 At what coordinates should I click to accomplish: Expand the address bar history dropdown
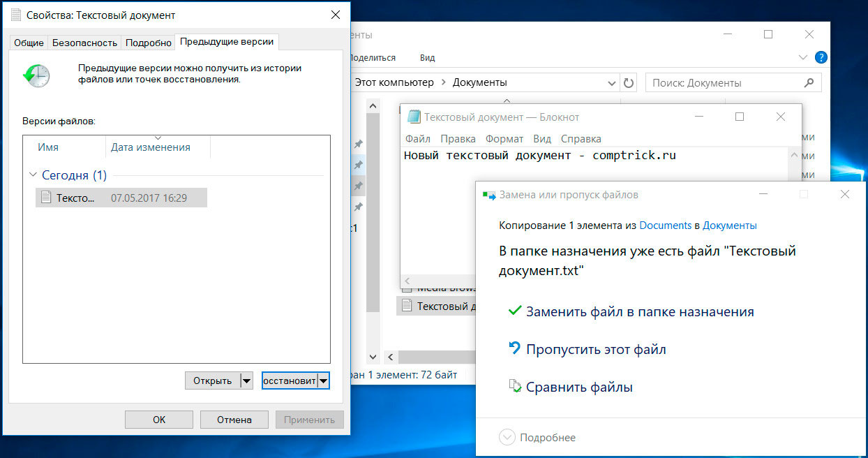[611, 82]
